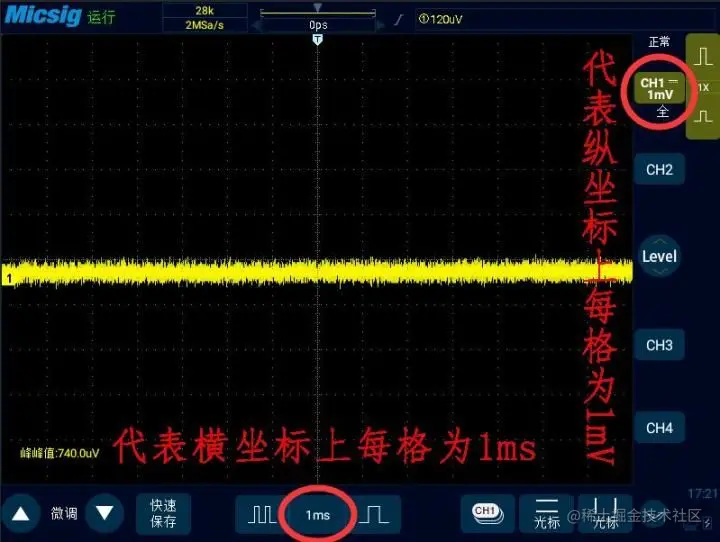720x542 pixels.
Task: Open the stacked CH1 channel list icon
Action: pos(488,514)
